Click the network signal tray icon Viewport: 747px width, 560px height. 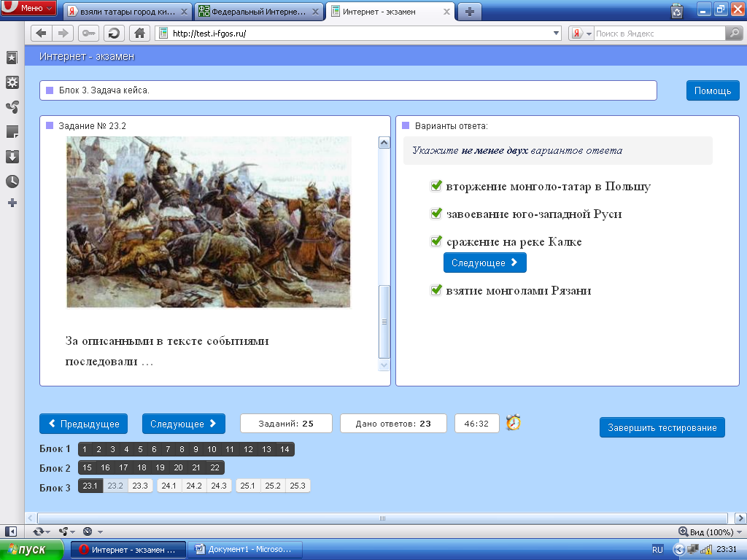coord(705,550)
